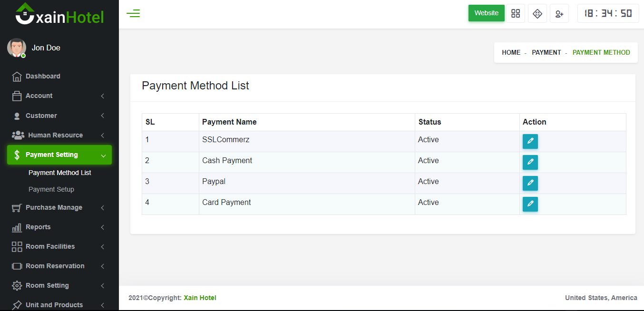
Task: Open the grid apps icon in header
Action: [x=516, y=13]
